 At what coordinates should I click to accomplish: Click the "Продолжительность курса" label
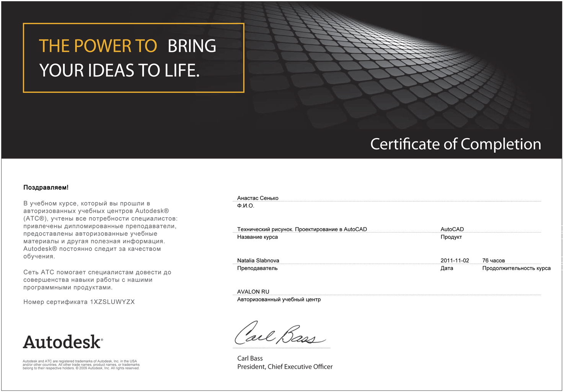coord(516,268)
